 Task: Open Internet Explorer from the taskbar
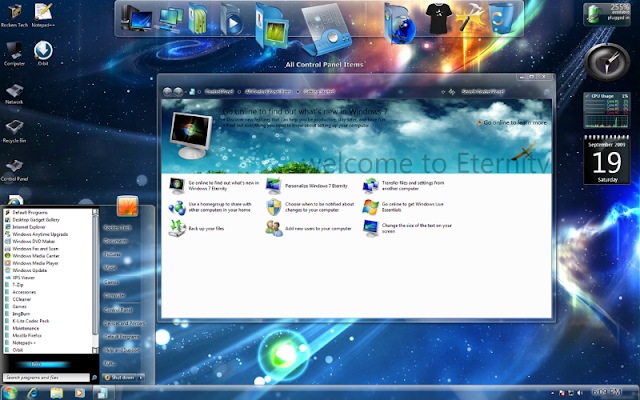33,393
